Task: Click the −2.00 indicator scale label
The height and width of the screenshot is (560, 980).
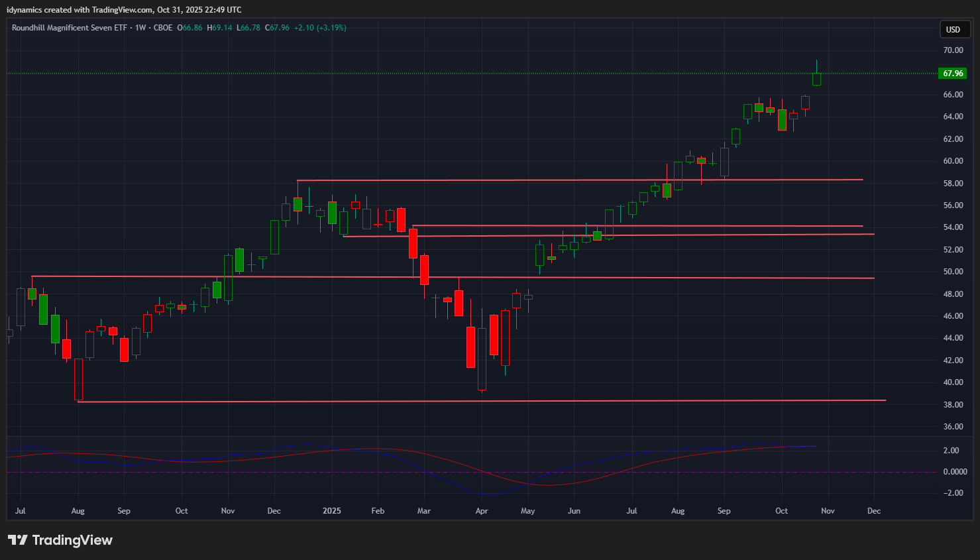Action: pyautogui.click(x=952, y=493)
